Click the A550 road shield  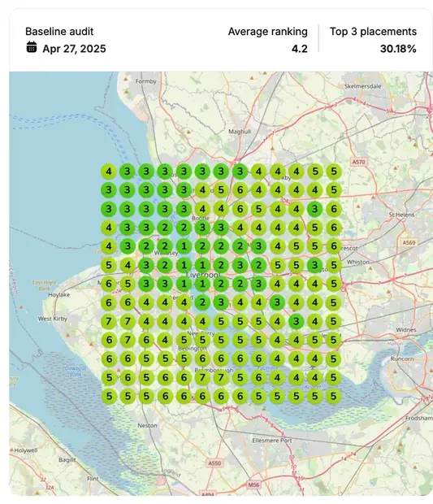click(x=214, y=463)
